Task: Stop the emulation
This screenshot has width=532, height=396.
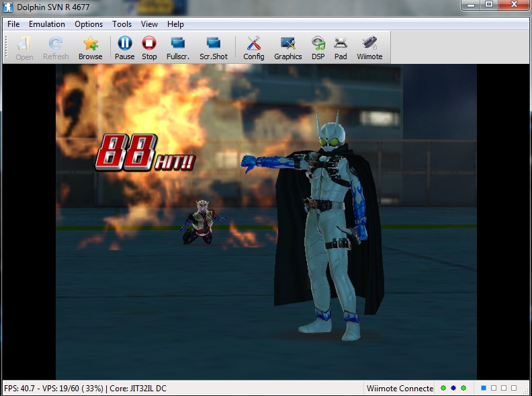Action: pos(149,48)
